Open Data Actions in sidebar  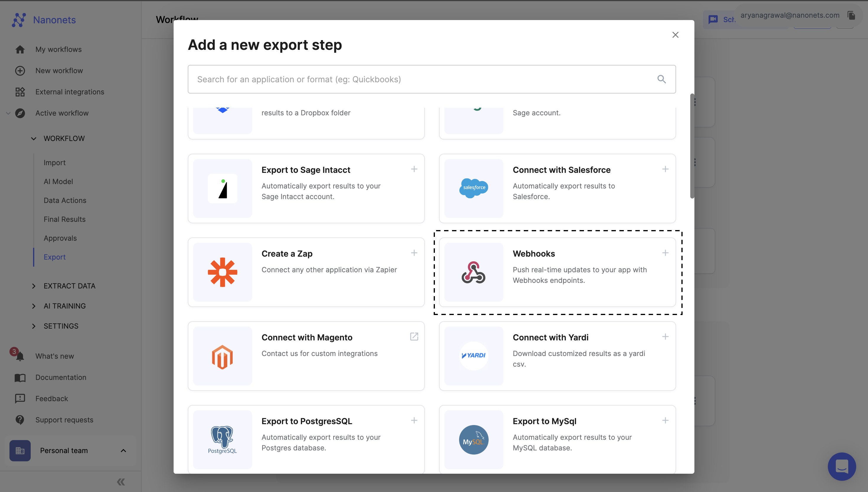65,200
